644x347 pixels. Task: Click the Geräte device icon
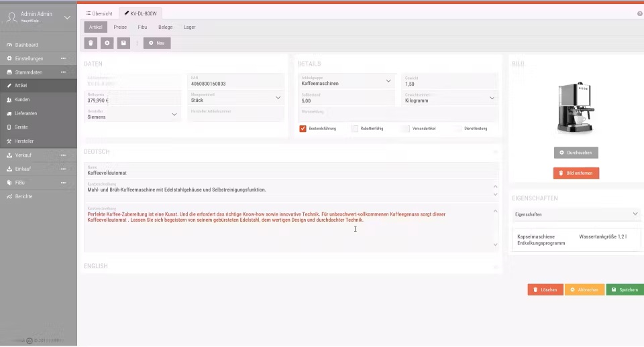click(9, 127)
